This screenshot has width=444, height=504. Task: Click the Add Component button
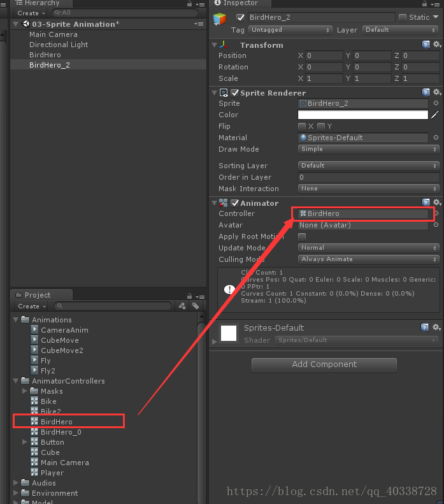click(x=324, y=364)
